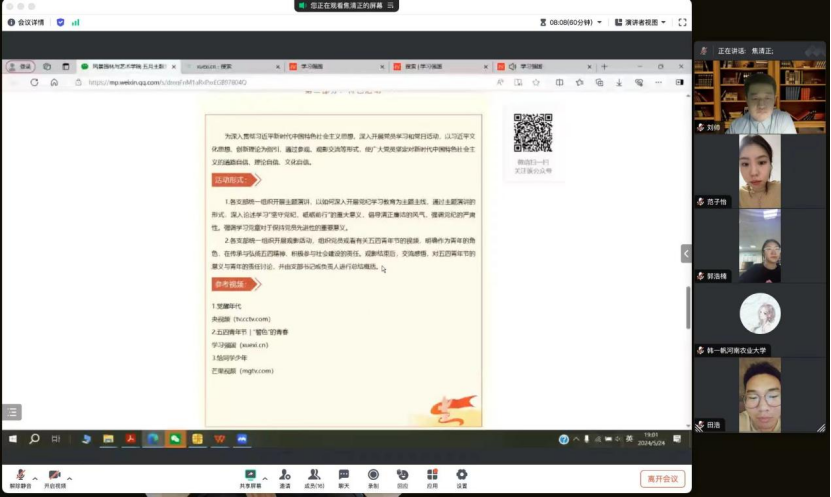Open the 会议详情 meeting details
The width and height of the screenshot is (831, 497).
click(x=26, y=21)
